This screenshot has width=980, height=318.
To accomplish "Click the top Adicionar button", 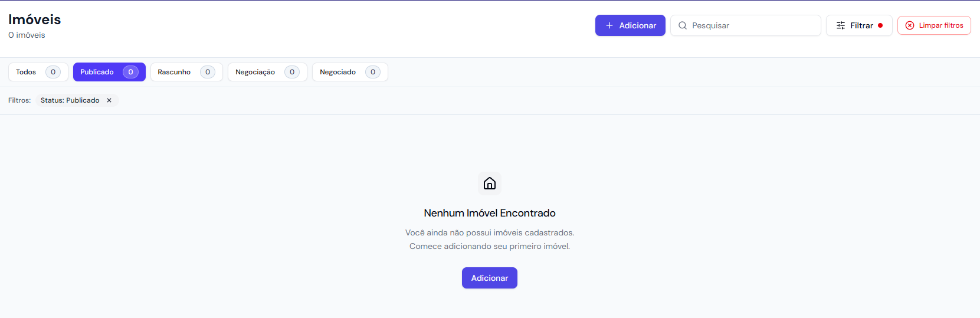I will click(630, 25).
